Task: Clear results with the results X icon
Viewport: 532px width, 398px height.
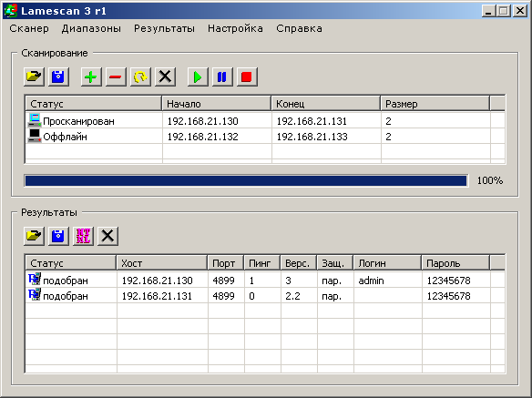Action: tap(107, 236)
